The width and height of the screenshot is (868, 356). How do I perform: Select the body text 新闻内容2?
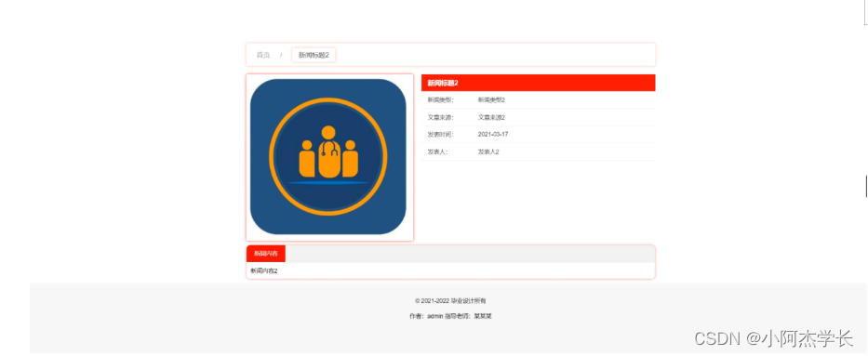(x=264, y=270)
